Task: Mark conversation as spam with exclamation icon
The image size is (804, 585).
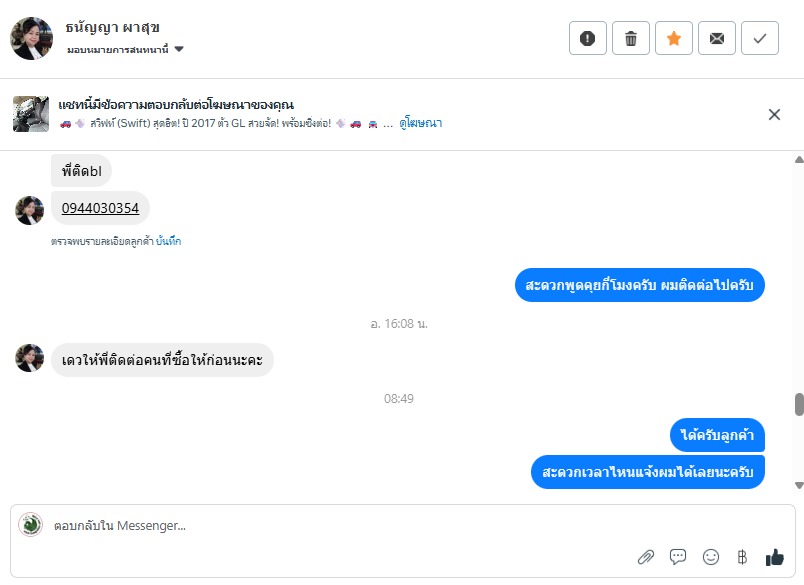Action: point(588,38)
